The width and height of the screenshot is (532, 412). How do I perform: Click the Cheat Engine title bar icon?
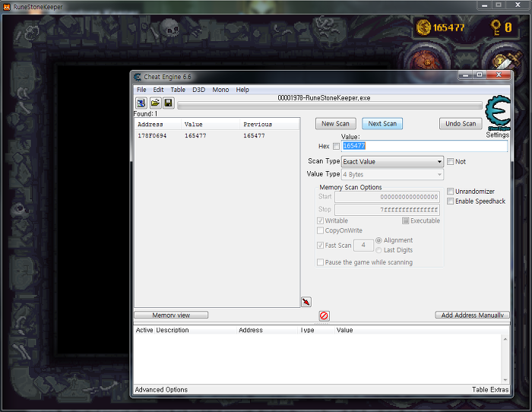[x=138, y=77]
